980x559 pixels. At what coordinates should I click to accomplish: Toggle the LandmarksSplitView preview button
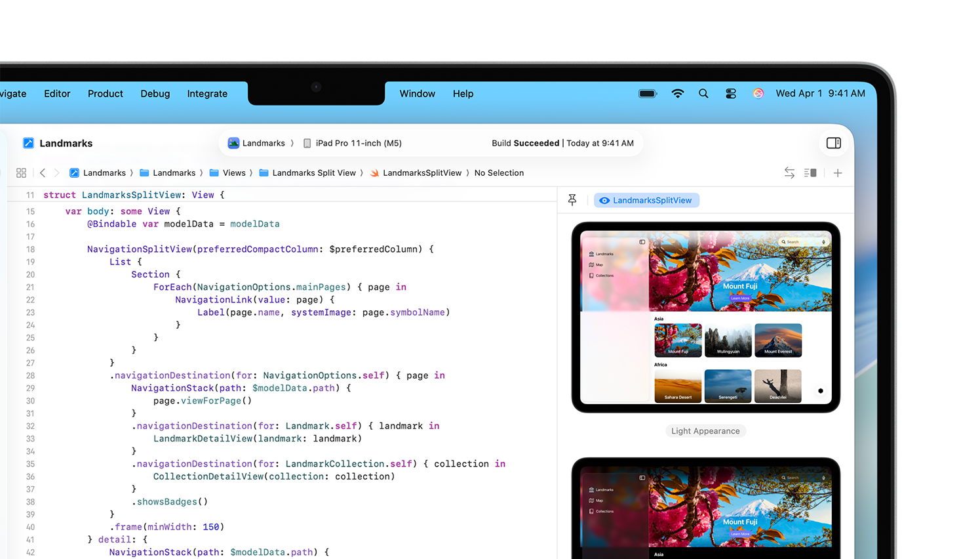point(646,200)
